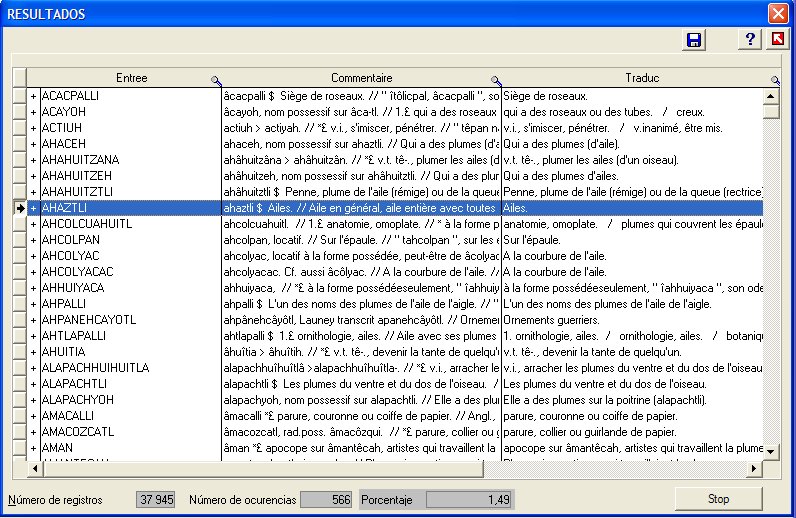Click the save results disk icon
796x518 pixels.
[694, 39]
